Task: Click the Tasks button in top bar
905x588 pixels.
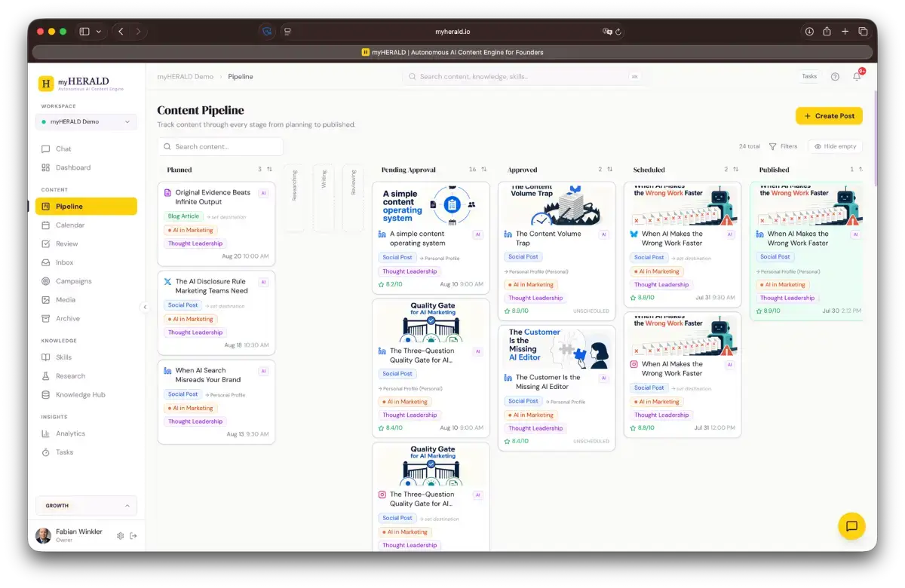Action: tap(809, 76)
